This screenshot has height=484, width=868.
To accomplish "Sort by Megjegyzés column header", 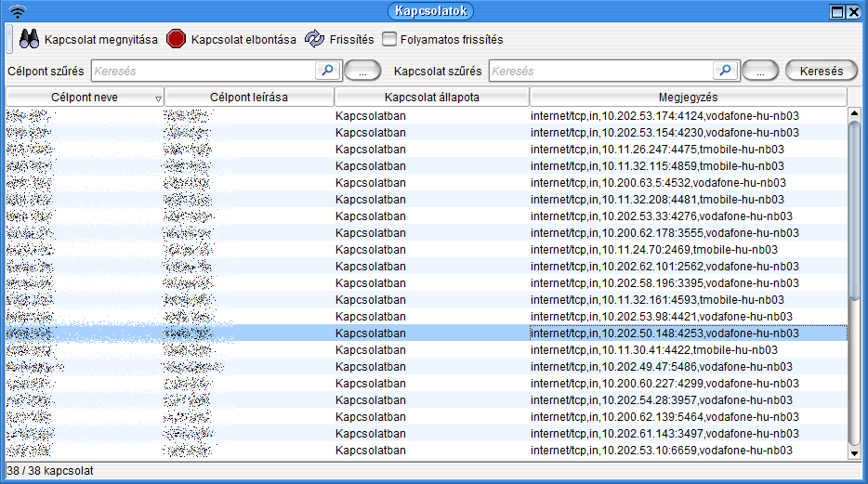I will pyautogui.click(x=688, y=98).
